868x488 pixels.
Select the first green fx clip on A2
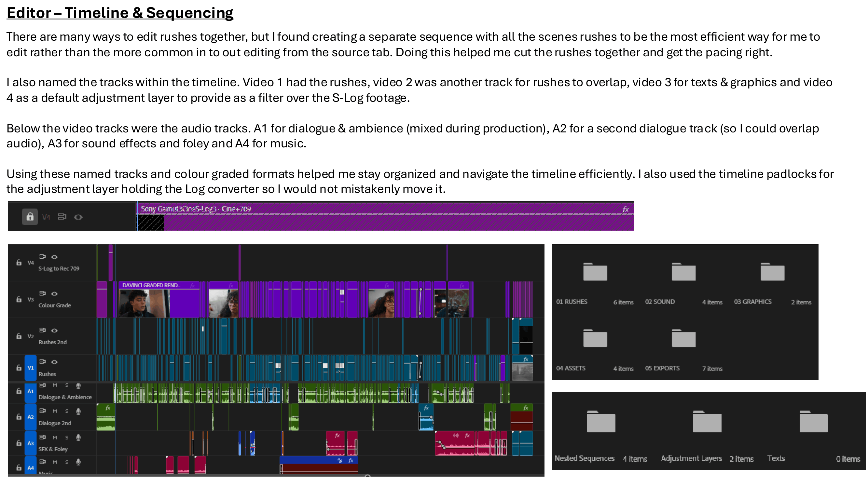pos(106,417)
